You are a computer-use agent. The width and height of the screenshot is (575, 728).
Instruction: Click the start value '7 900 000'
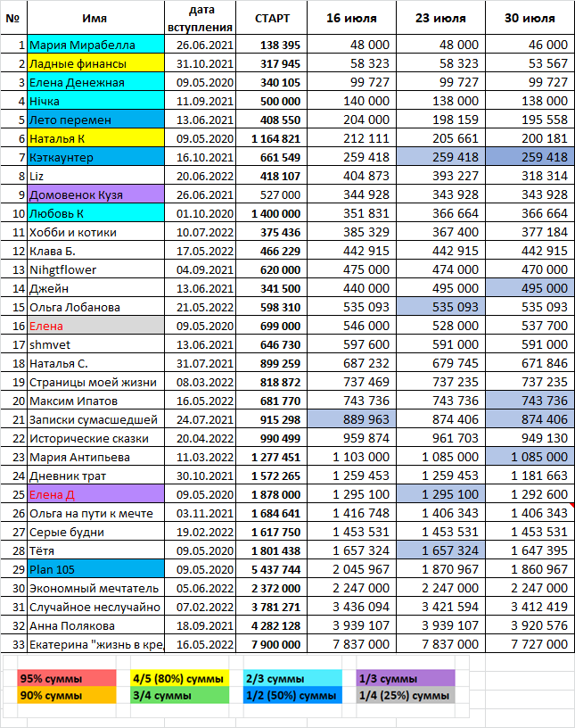click(x=272, y=644)
